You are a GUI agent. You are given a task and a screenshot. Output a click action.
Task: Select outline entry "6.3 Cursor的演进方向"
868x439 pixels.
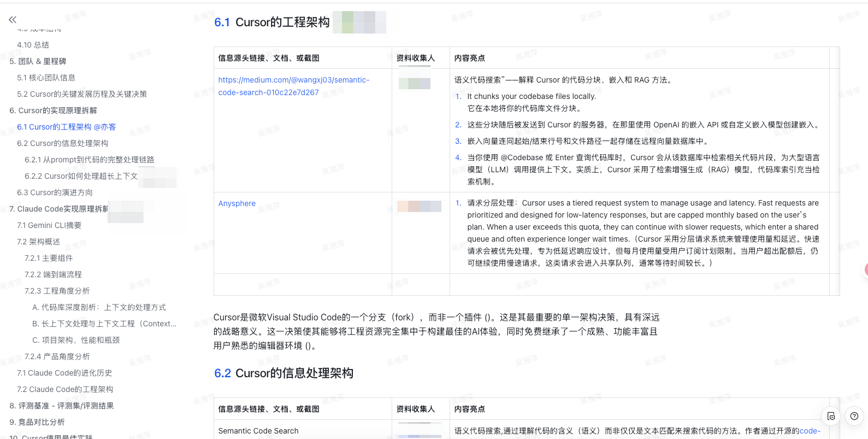55,192
